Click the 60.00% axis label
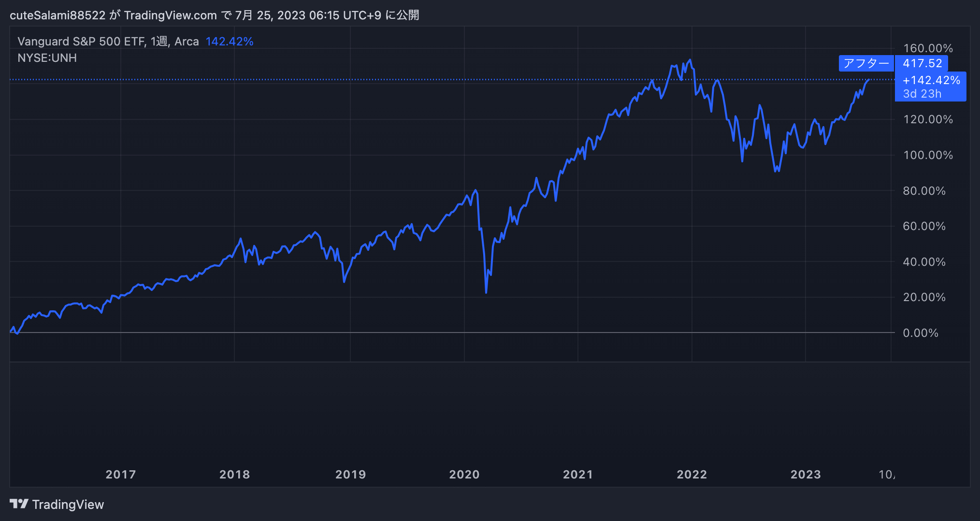Screen dimensions: 980x521 pos(924,226)
